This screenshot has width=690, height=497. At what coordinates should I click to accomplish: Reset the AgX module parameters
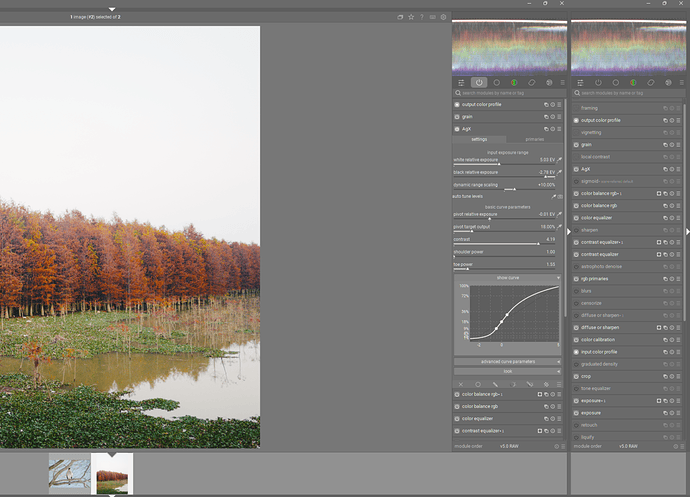pos(553,129)
